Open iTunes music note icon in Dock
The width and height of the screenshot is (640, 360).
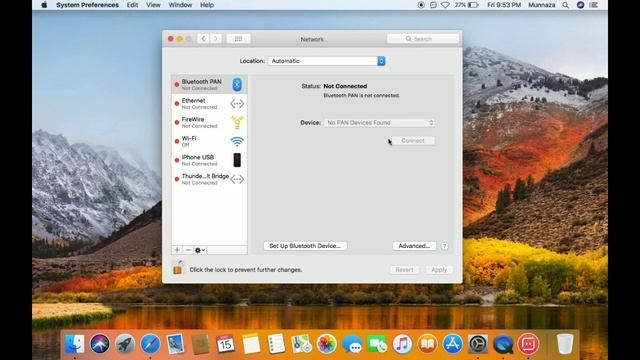(x=402, y=344)
